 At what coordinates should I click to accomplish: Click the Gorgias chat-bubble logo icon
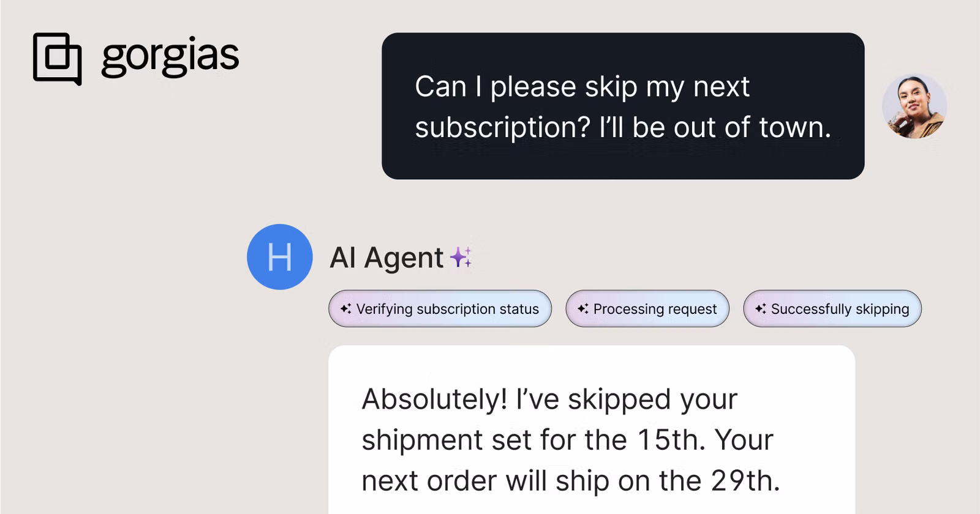tap(57, 58)
